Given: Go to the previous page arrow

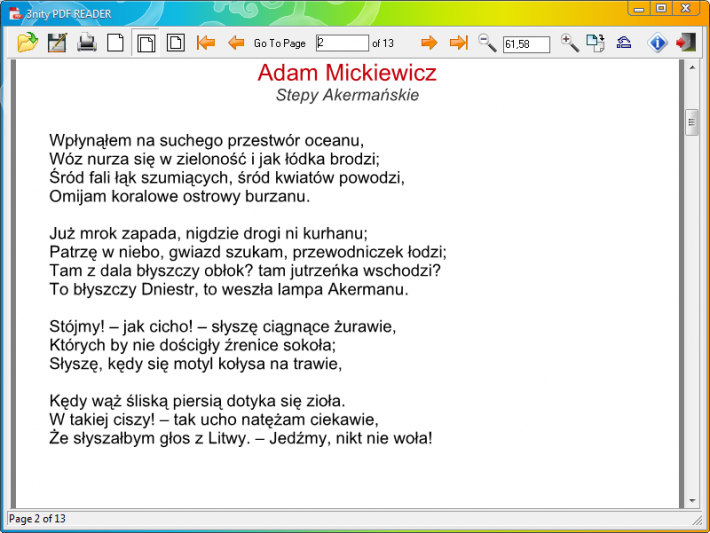Looking at the screenshot, I should (236, 43).
